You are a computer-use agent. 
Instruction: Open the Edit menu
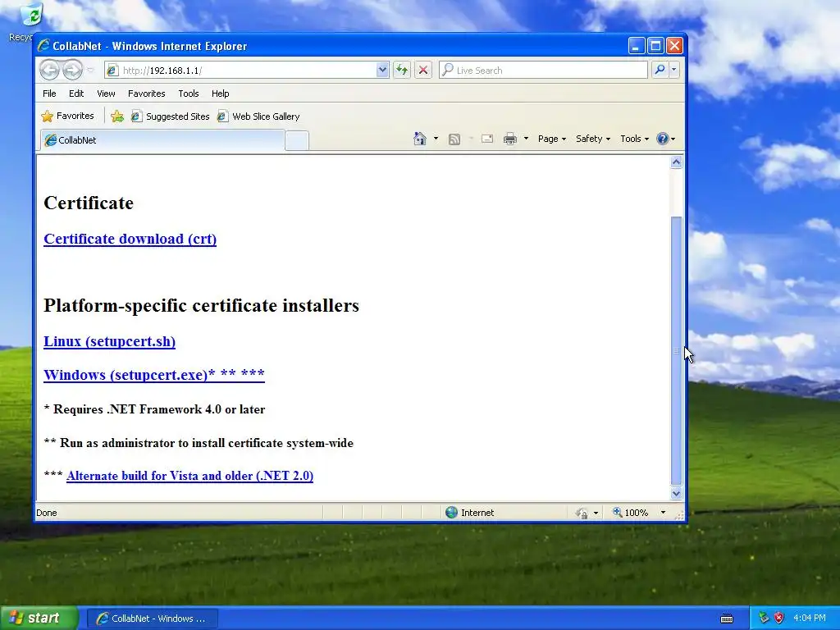point(76,94)
